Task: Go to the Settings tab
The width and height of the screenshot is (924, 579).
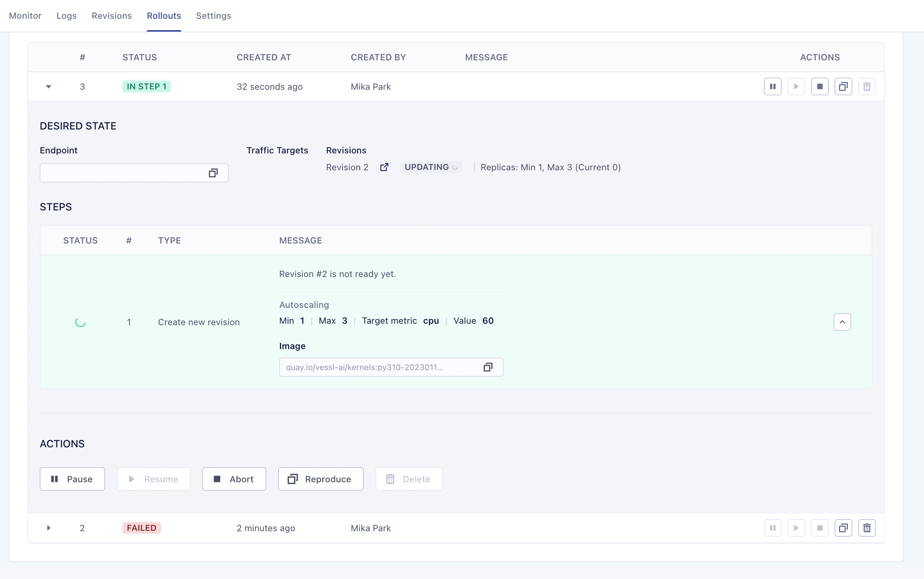Action: click(x=213, y=16)
